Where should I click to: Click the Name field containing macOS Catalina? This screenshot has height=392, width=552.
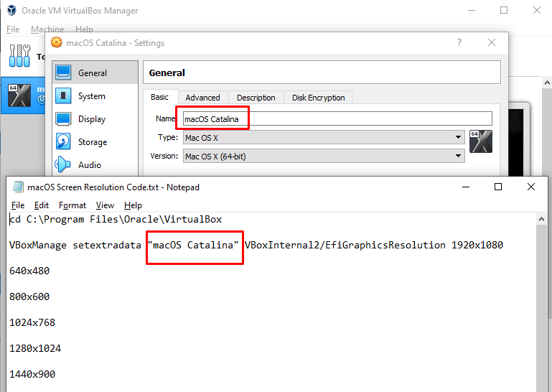click(337, 118)
